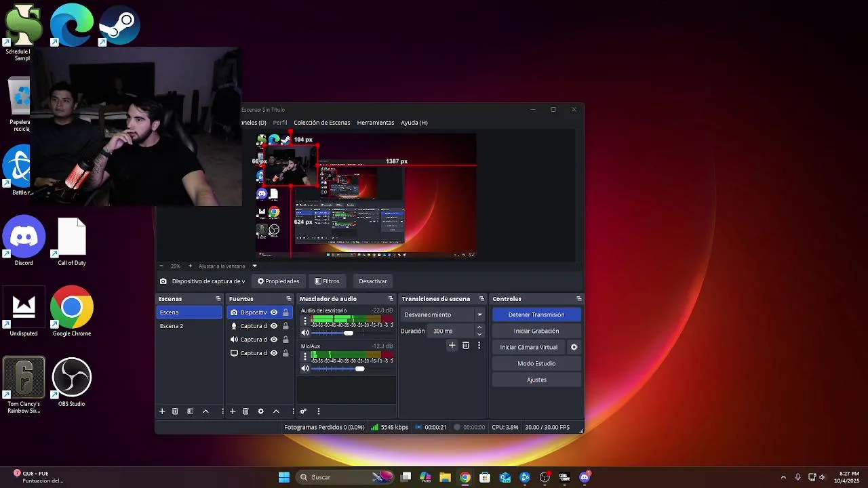Toggle lock on the speaker Captura source
868x488 pixels.
pos(285,340)
